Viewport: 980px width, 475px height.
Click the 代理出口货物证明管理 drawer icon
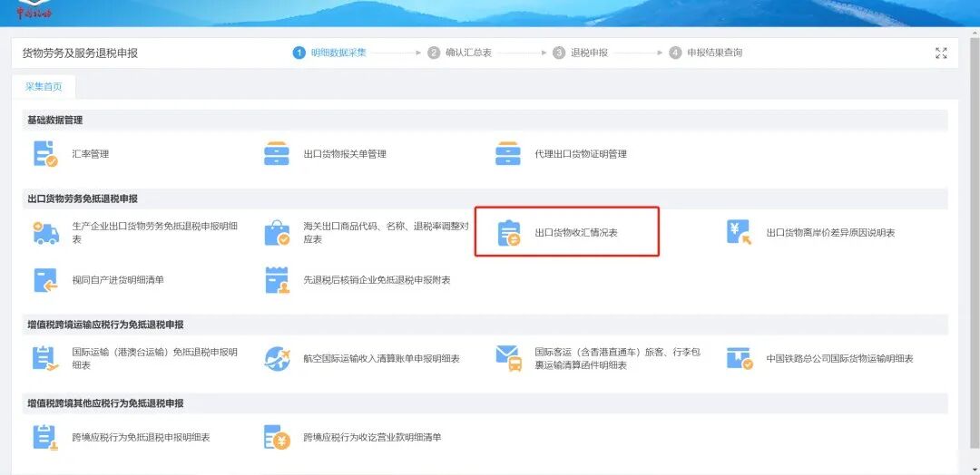tap(507, 153)
